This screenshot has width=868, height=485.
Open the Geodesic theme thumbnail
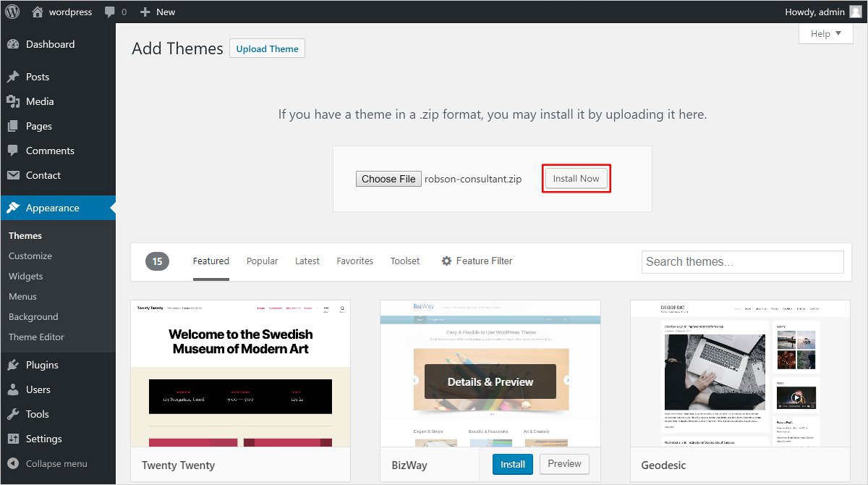point(740,374)
